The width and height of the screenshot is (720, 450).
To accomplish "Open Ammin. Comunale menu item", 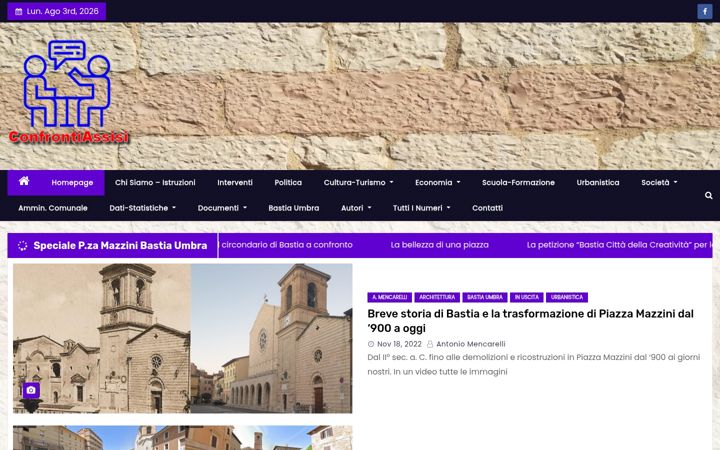I will point(53,208).
